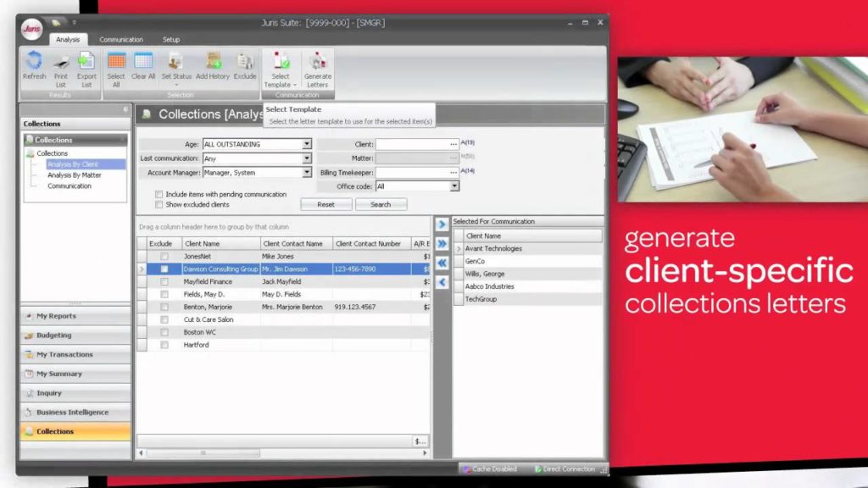This screenshot has height=488, width=868.
Task: Expand the Last communication dropdown
Action: [307, 158]
